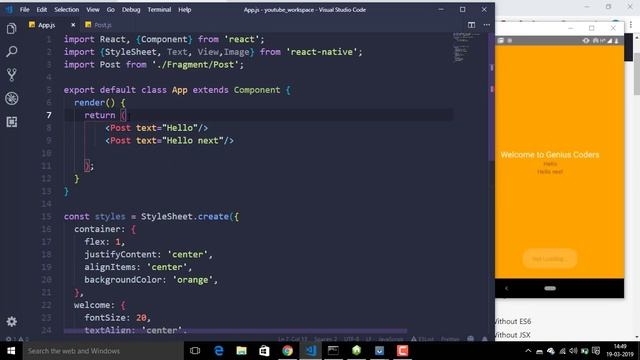Click line number 7 in the gutter
Image resolution: width=640 pixels, height=360 pixels.
point(49,115)
